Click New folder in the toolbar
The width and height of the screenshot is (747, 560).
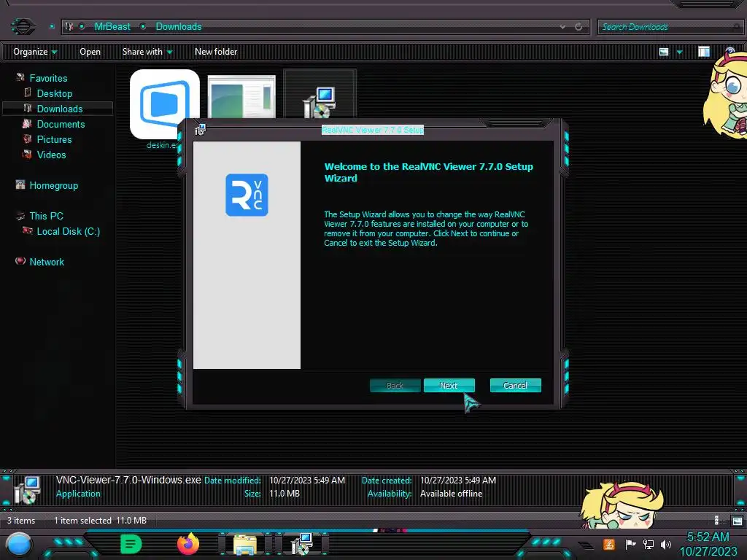tap(216, 52)
